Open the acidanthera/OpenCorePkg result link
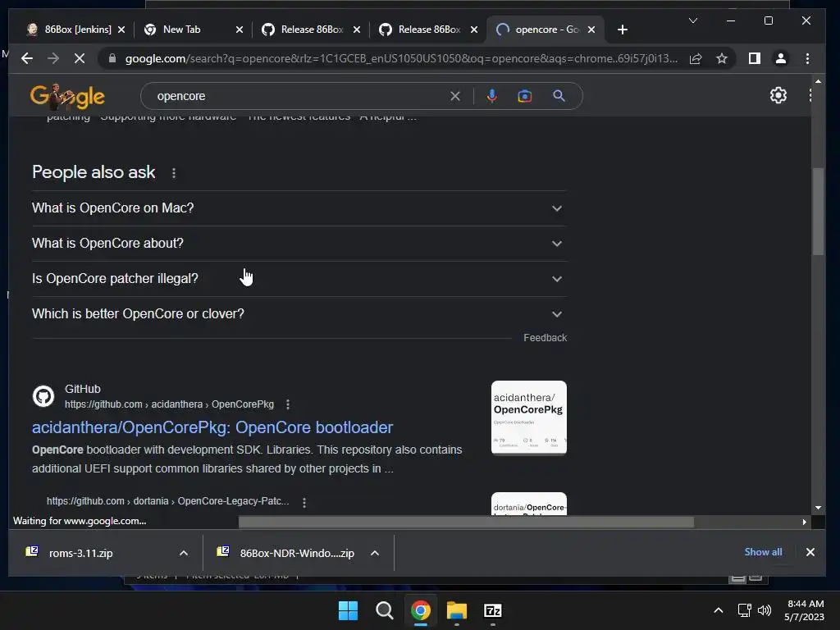 click(x=212, y=427)
